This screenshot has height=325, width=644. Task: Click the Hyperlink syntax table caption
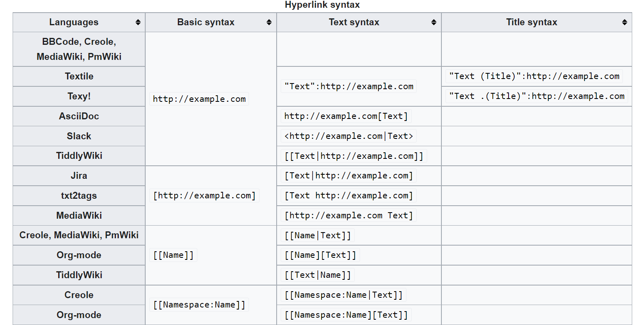pos(322,5)
